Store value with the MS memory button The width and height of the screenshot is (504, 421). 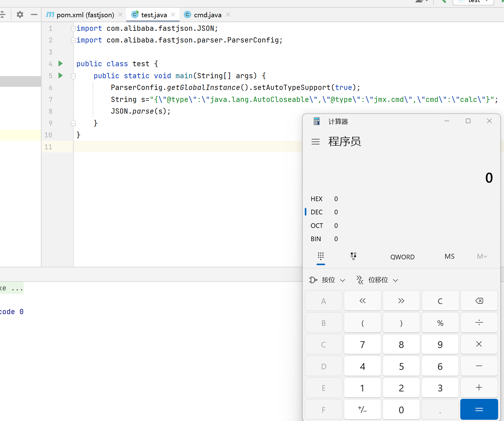tap(450, 257)
